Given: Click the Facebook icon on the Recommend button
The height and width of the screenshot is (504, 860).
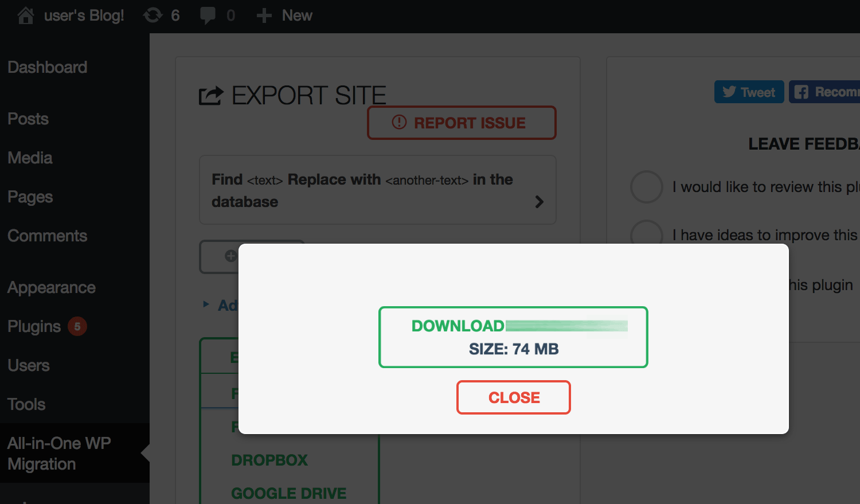Looking at the screenshot, I should tap(802, 92).
